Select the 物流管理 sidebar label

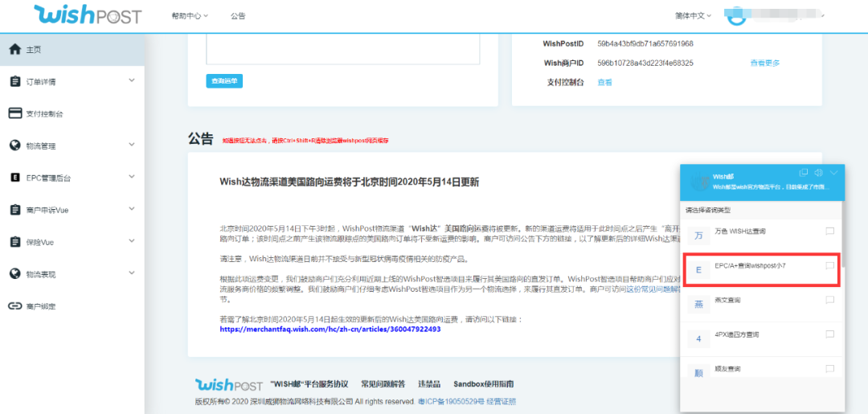40,146
